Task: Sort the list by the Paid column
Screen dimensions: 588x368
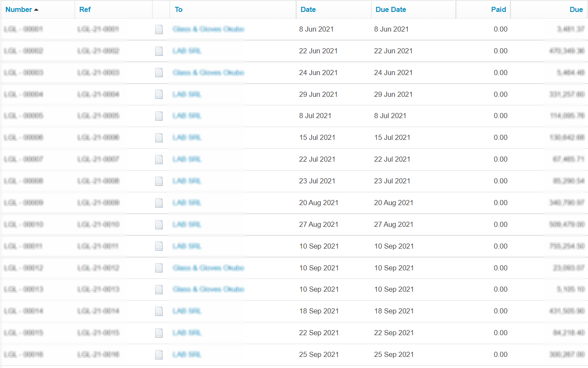Action: pos(499,9)
